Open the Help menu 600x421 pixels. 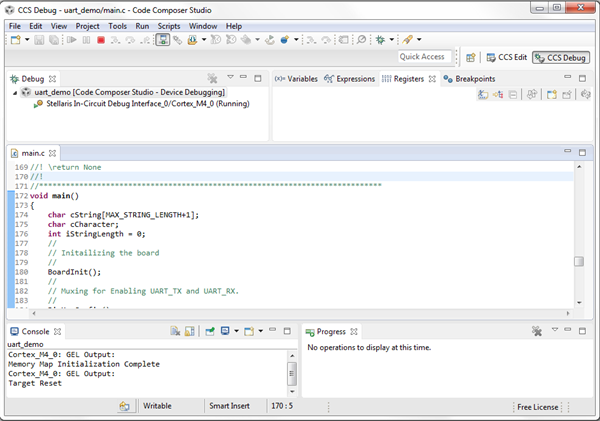234,26
